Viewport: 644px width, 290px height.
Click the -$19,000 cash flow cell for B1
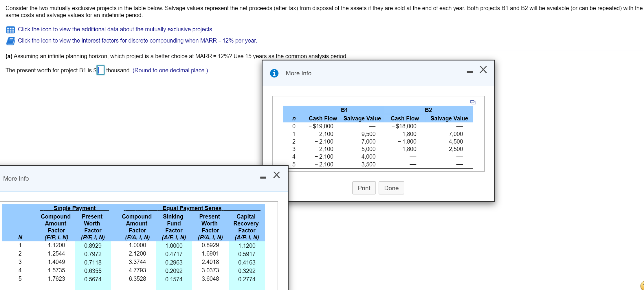pos(321,126)
